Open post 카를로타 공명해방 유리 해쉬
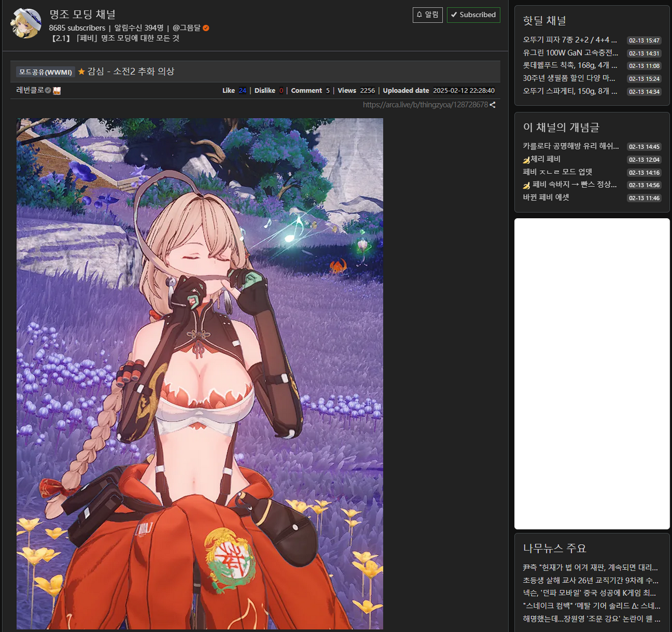 click(571, 146)
